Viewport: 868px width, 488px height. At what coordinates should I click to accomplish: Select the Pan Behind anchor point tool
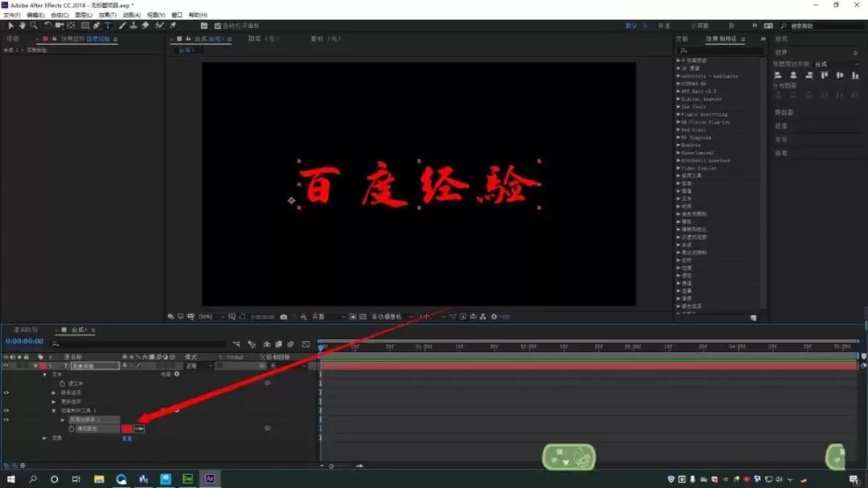(x=71, y=26)
